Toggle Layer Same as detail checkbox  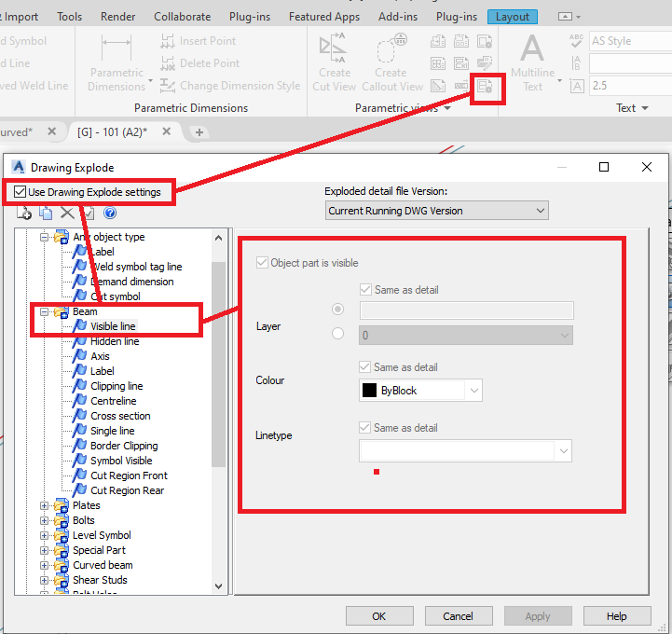365,290
